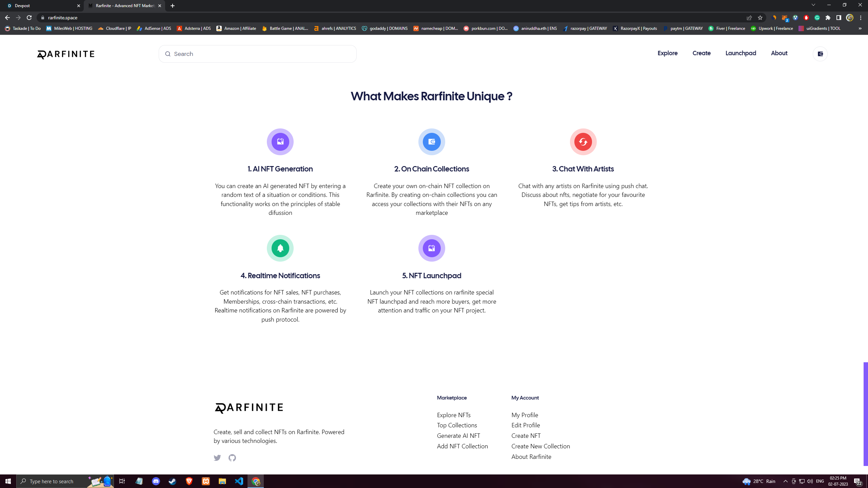Click the wallet icon in header

(x=820, y=54)
